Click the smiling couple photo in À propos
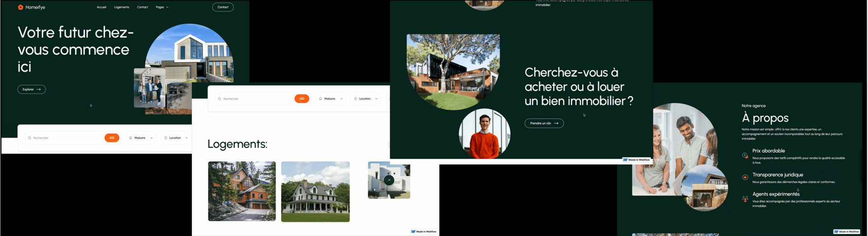 tap(674, 149)
